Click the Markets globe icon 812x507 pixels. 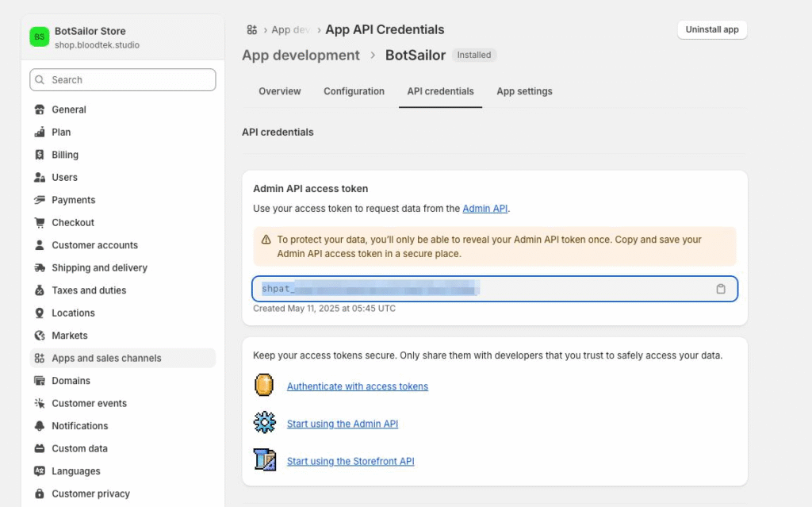tap(40, 336)
